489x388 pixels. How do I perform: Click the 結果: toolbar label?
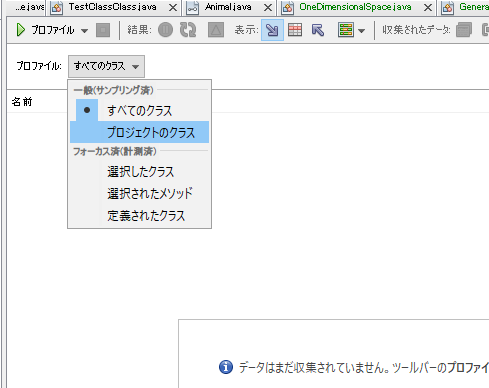click(x=139, y=30)
